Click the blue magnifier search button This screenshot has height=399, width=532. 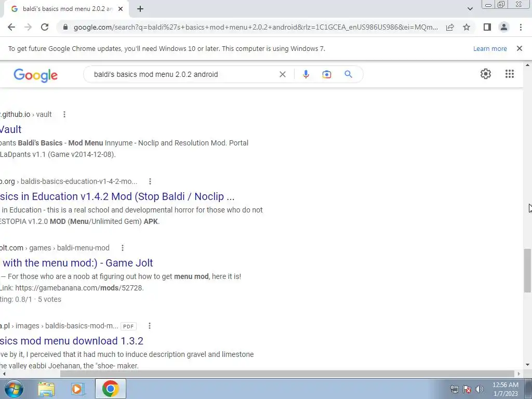[x=348, y=74]
